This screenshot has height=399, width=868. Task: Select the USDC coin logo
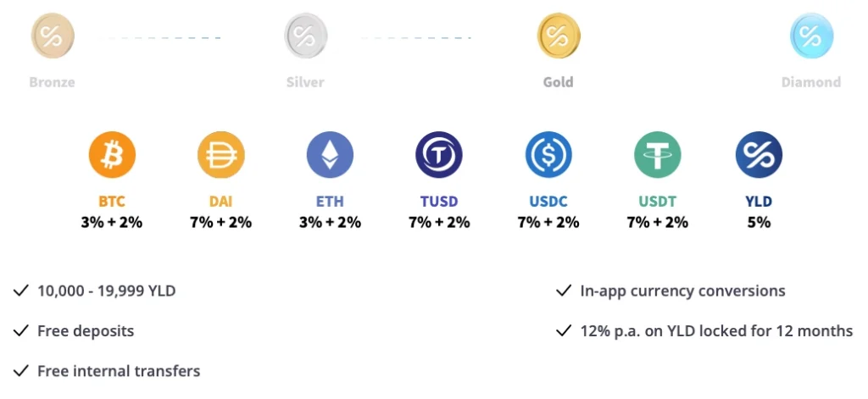point(548,156)
